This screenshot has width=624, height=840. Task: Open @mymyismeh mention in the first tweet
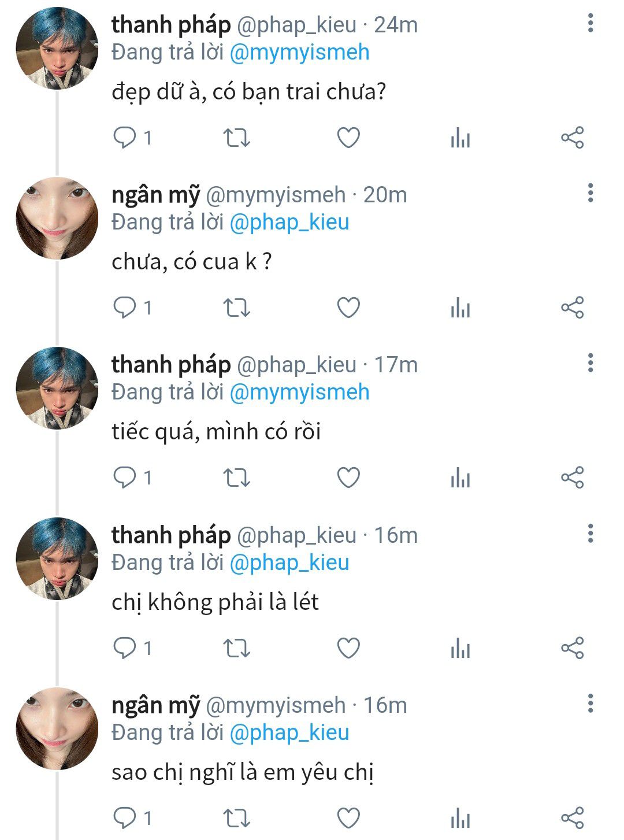299,53
